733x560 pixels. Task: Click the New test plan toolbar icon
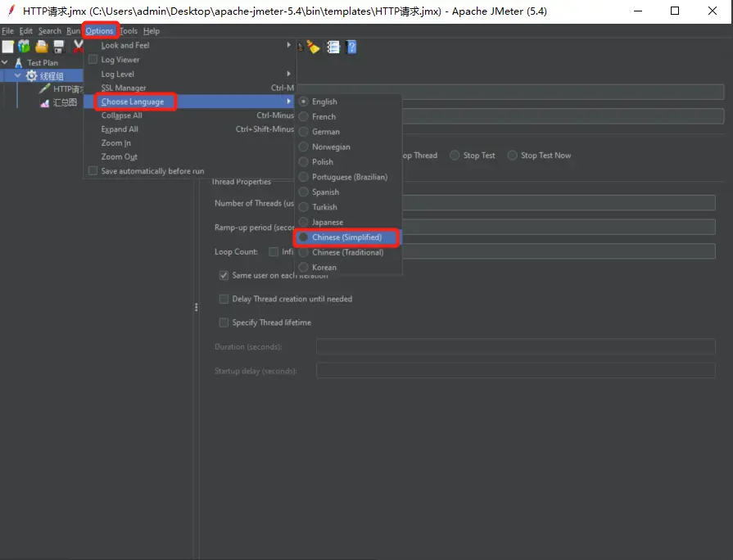tap(7, 47)
